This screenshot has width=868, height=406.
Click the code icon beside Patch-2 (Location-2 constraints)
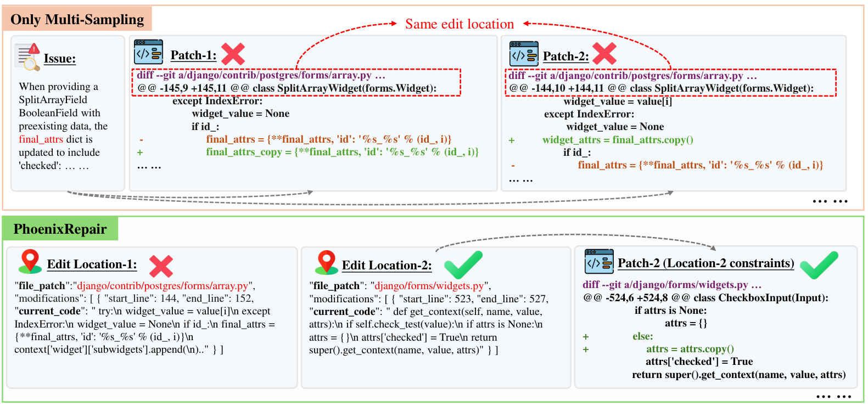[599, 261]
